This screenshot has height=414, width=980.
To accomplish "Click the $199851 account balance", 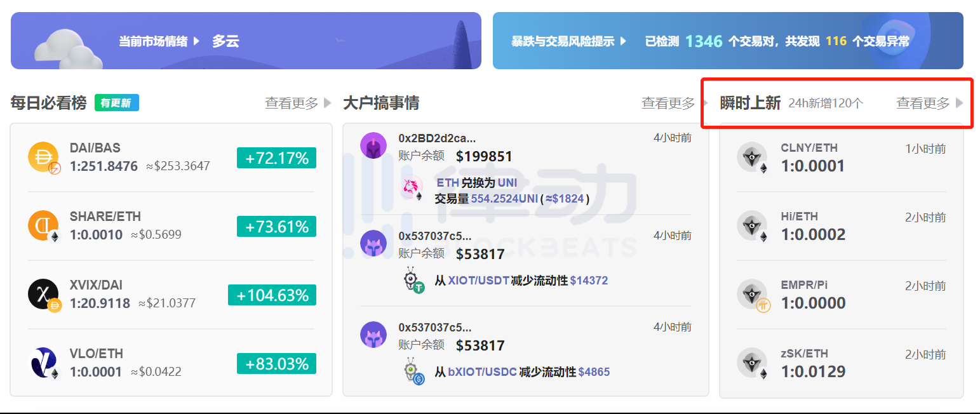I will pyautogui.click(x=484, y=156).
